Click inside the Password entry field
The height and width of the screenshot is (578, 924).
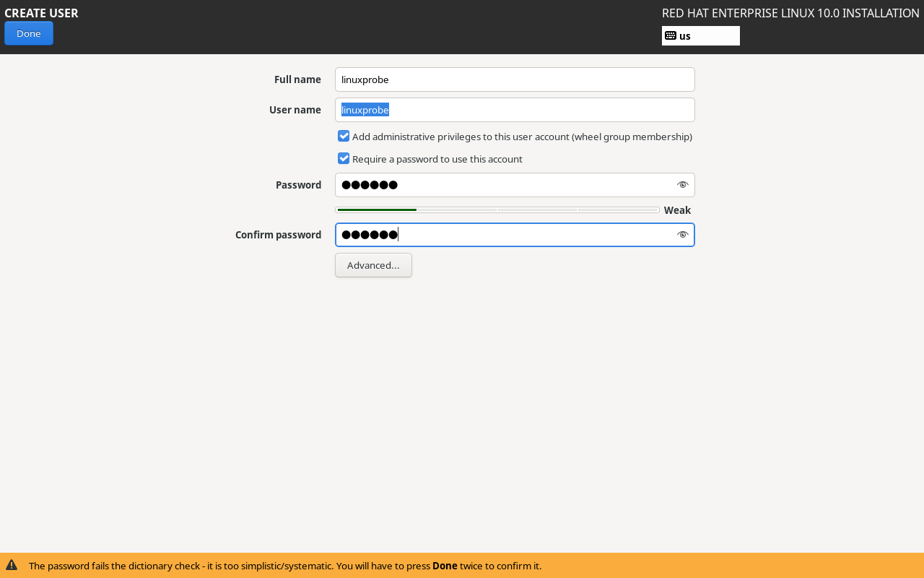tap(505, 185)
